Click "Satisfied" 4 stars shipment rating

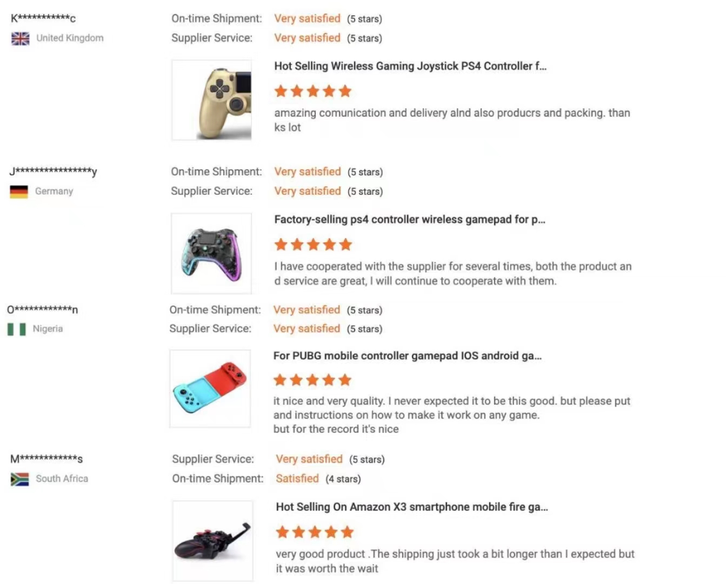coord(297,479)
